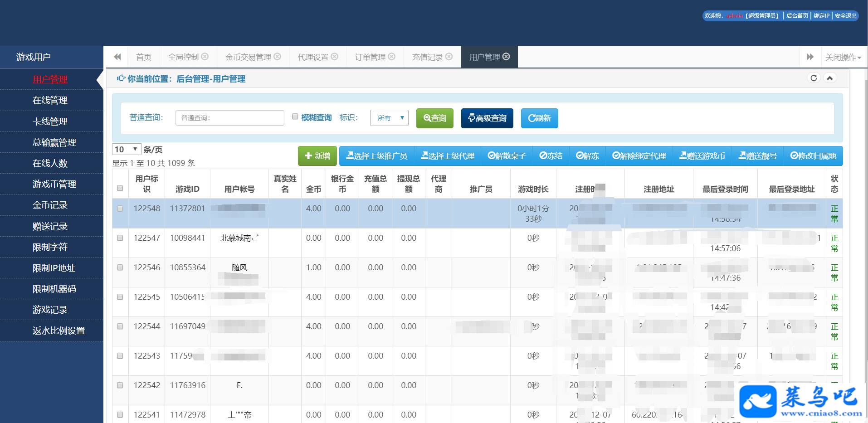
Task: Toggle the select-all checkbox in table header
Action: click(x=120, y=188)
